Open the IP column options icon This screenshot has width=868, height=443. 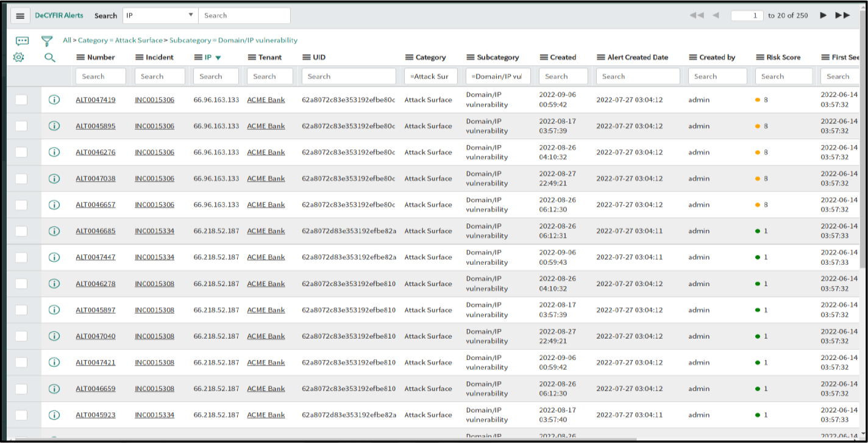[x=198, y=57]
